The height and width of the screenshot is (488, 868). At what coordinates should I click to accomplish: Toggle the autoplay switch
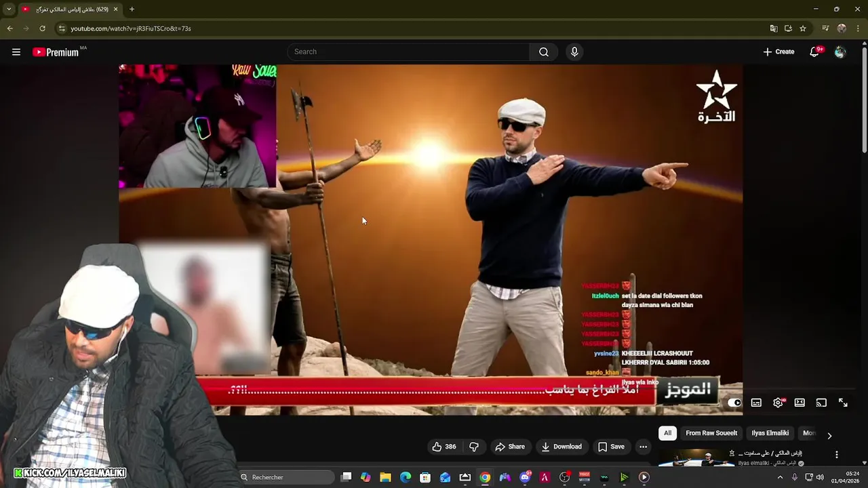735,403
